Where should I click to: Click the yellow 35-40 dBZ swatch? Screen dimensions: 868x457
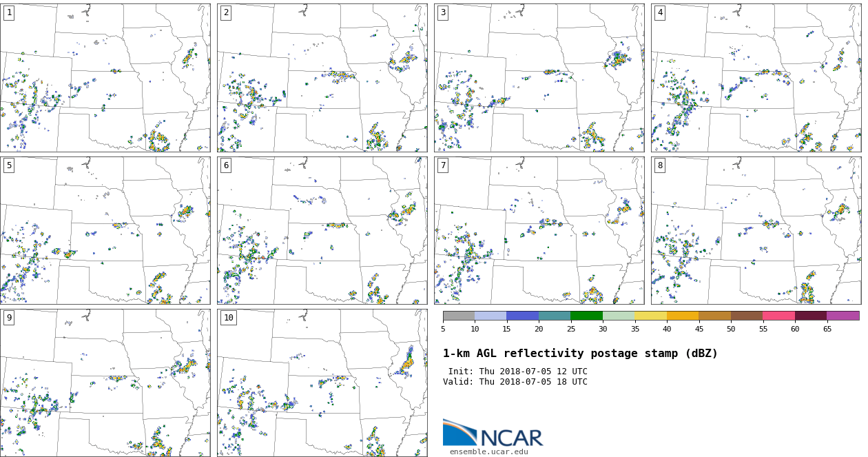pyautogui.click(x=650, y=316)
